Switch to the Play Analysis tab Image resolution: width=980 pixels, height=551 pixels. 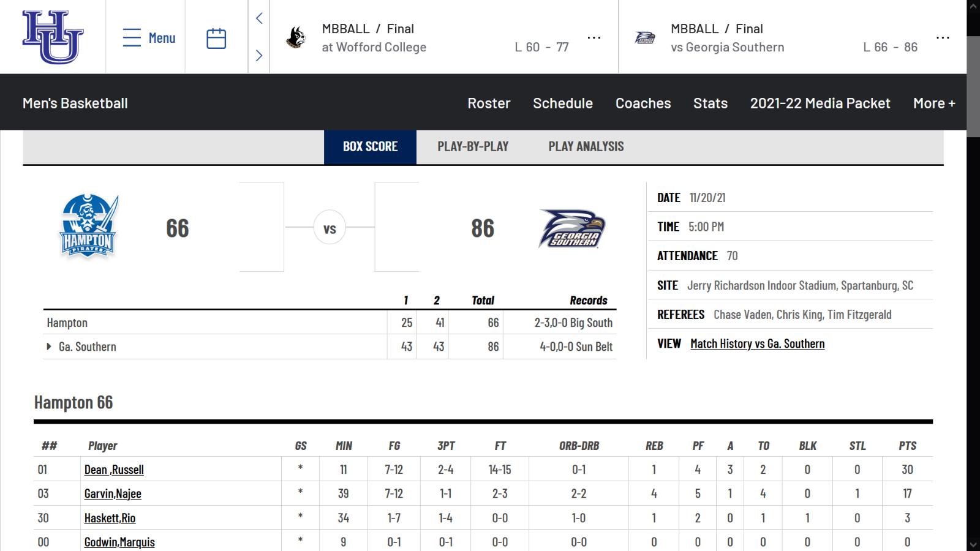point(586,146)
